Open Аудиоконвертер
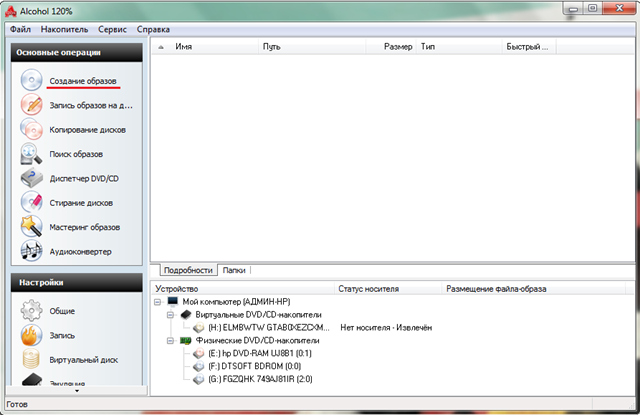The width and height of the screenshot is (640, 415). 80,251
